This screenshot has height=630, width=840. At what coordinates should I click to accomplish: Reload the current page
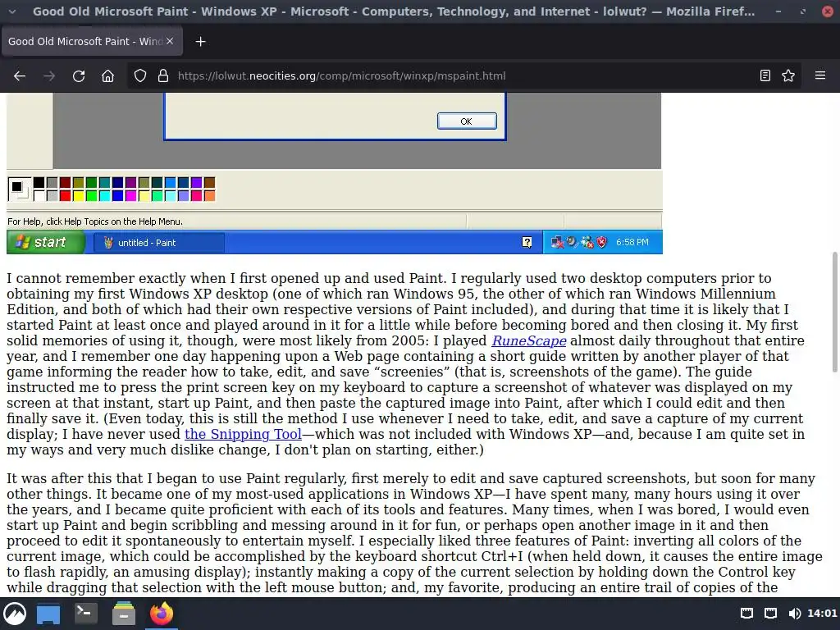coord(79,76)
